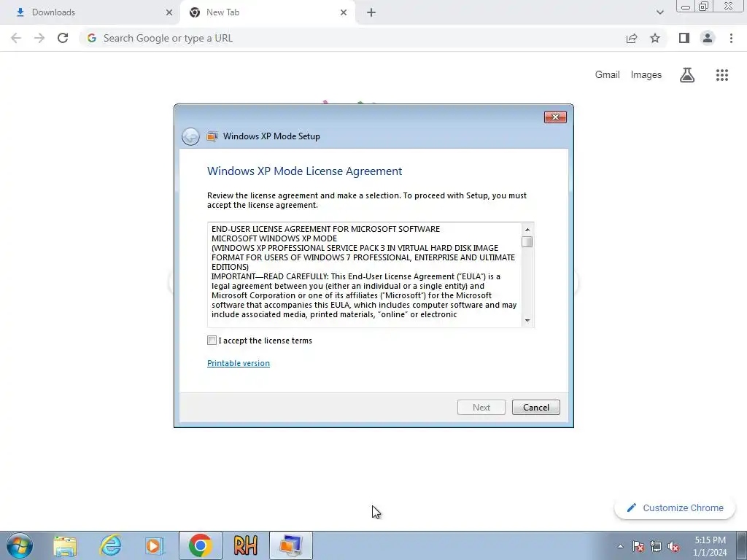Click the network tray icon

coord(656,547)
